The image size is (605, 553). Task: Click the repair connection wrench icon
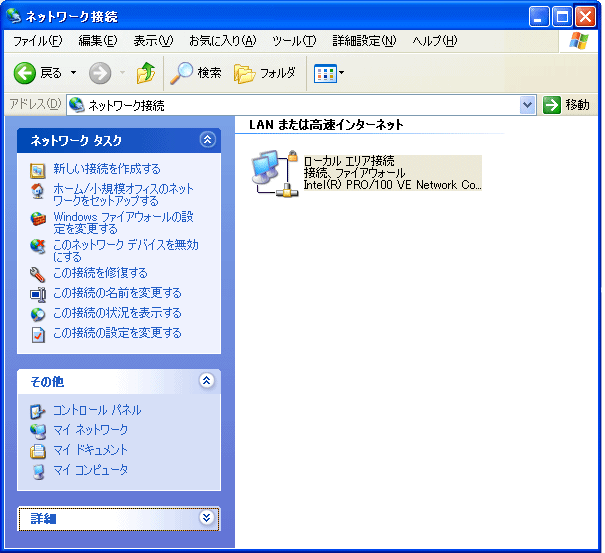pos(37,274)
